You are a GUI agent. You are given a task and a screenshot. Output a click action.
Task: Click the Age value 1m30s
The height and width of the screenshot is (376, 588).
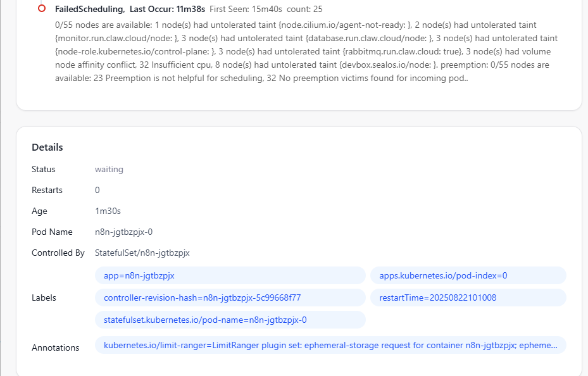(108, 211)
